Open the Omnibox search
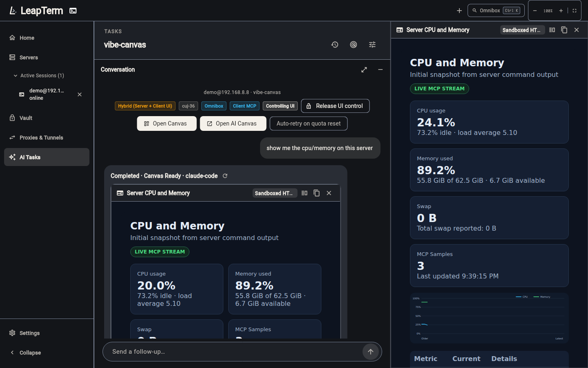 496,11
